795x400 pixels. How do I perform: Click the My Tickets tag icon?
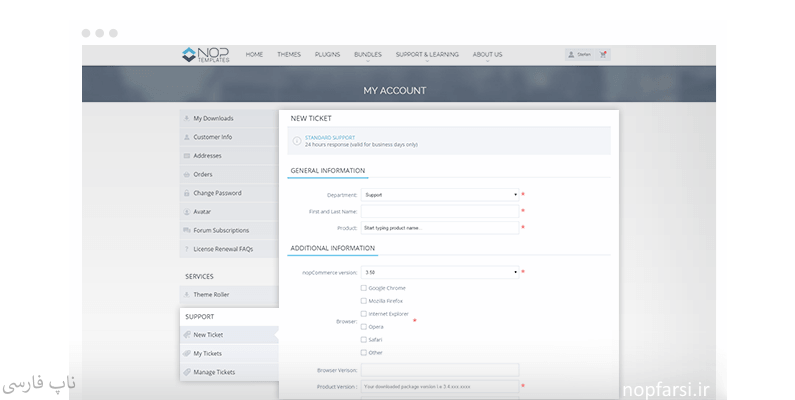[x=187, y=353]
